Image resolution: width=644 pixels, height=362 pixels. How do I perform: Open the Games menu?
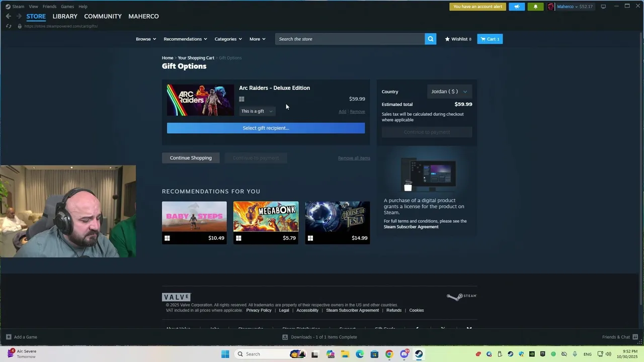pos(67,7)
